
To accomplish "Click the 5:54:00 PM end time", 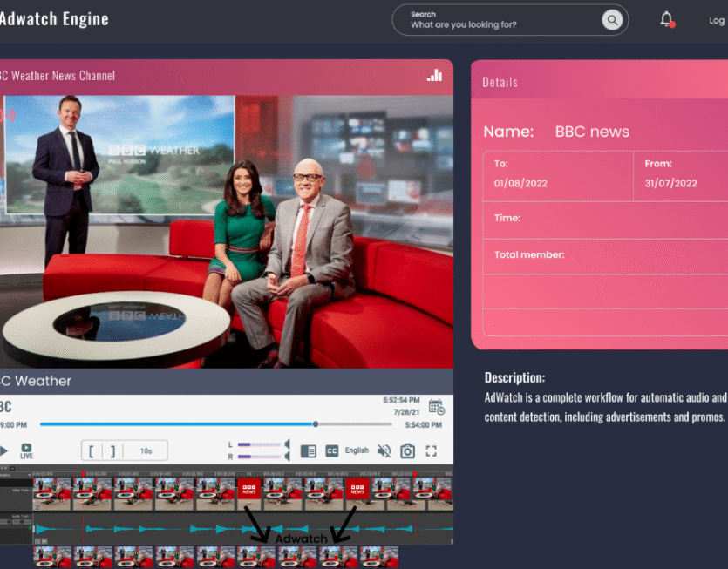I will pos(424,424).
